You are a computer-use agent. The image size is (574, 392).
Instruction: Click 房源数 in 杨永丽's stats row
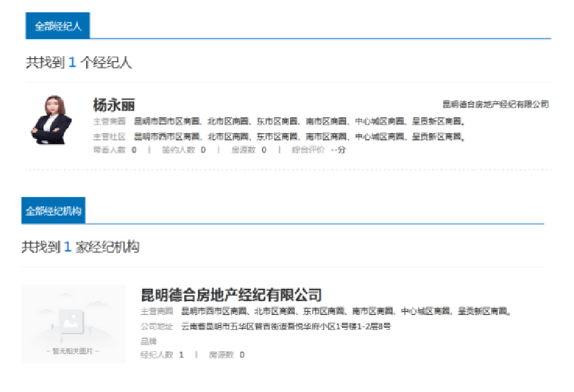(249, 150)
